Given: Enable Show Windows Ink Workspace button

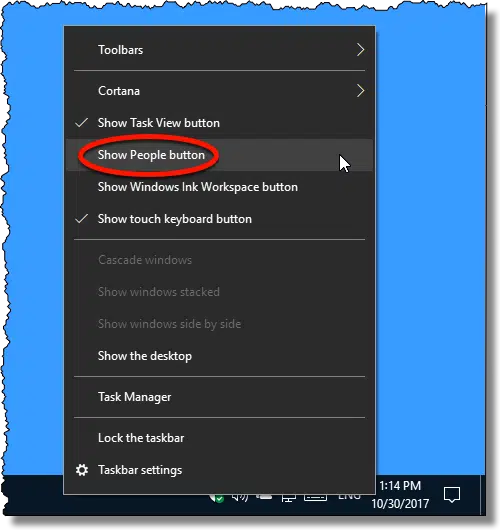Looking at the screenshot, I should tap(219, 187).
